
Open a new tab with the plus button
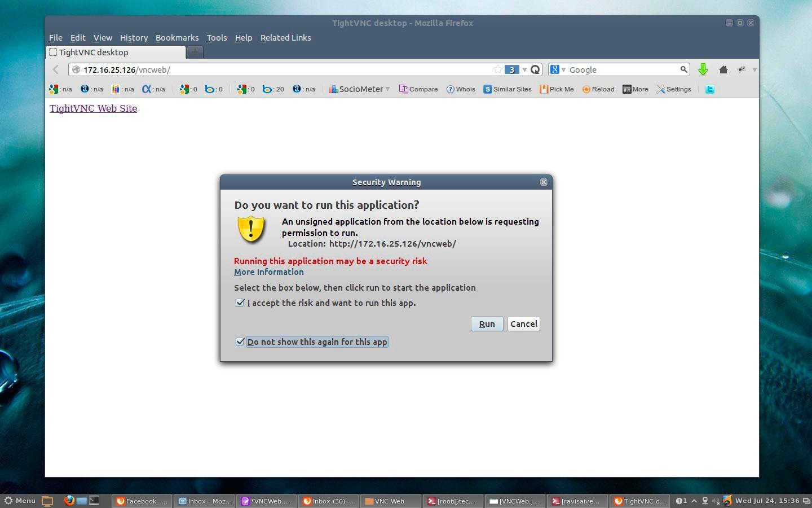(x=195, y=52)
